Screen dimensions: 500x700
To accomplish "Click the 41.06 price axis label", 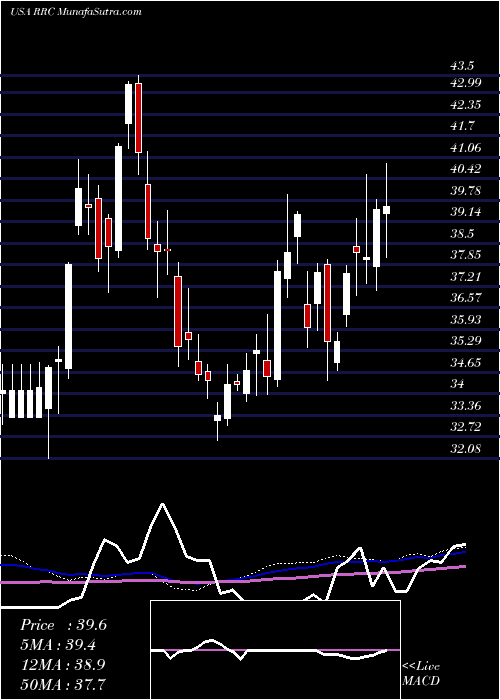I will [466, 147].
